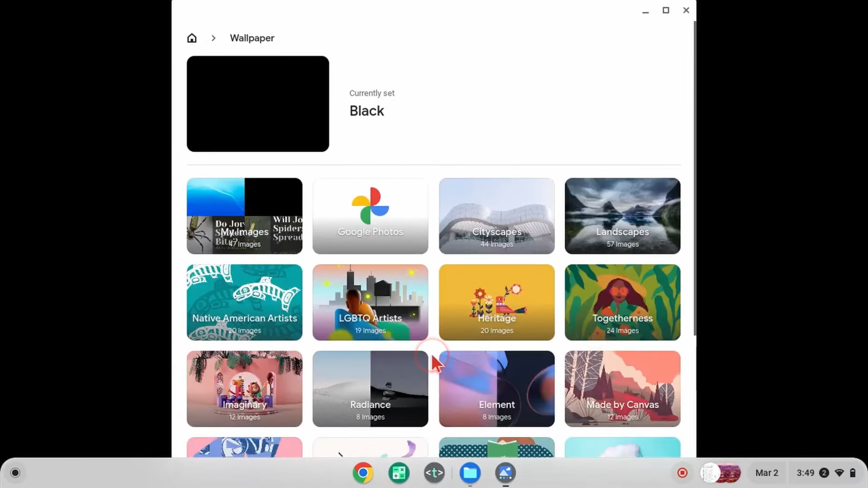Open the Gallery app from the shelf

[x=505, y=473]
